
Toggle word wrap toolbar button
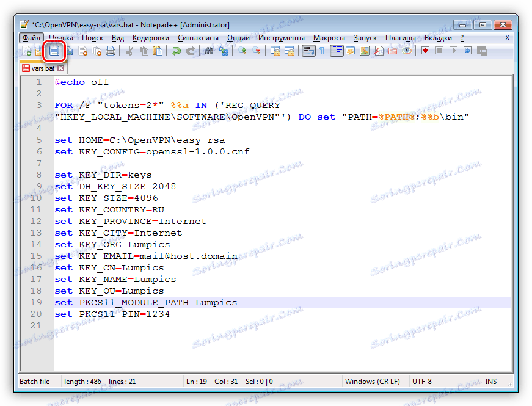(x=308, y=51)
